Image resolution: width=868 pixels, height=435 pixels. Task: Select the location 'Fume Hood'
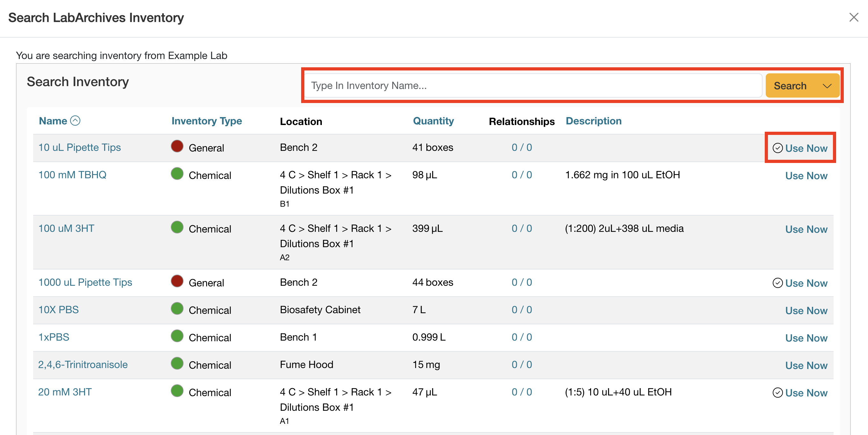click(x=306, y=365)
